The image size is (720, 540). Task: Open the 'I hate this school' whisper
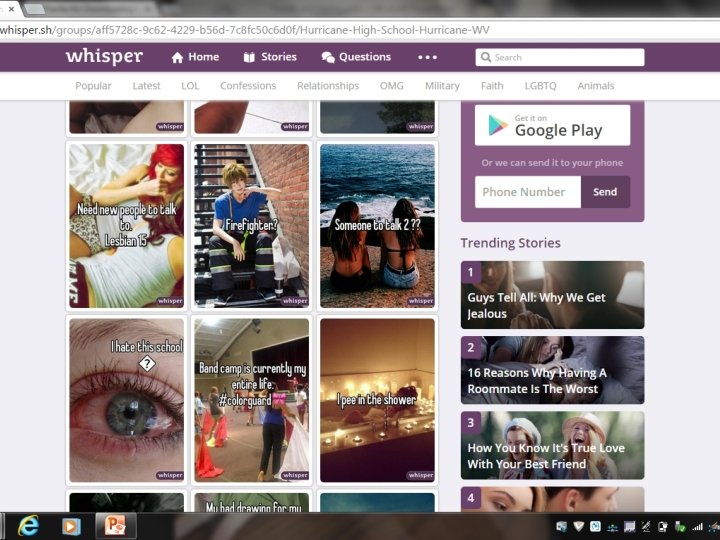pyautogui.click(x=127, y=400)
